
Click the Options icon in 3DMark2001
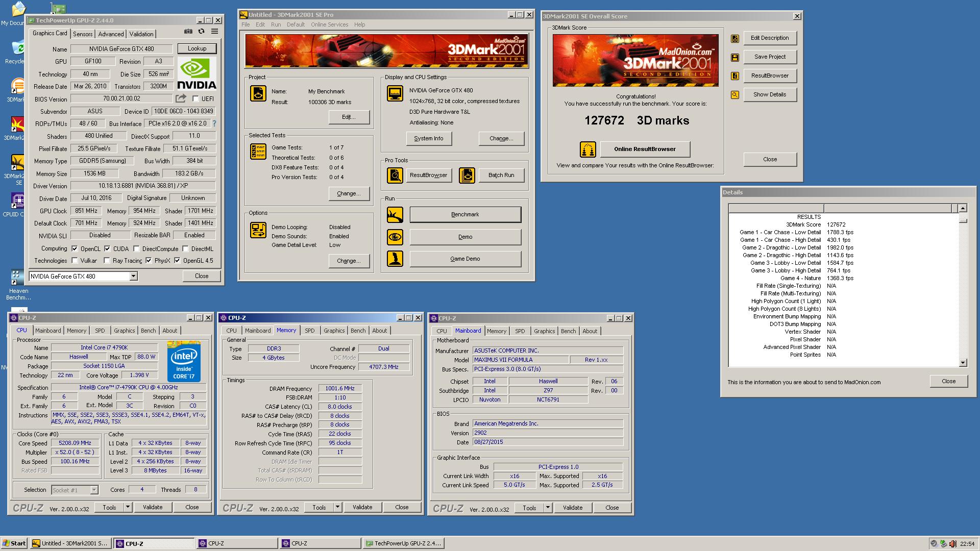[x=258, y=230]
